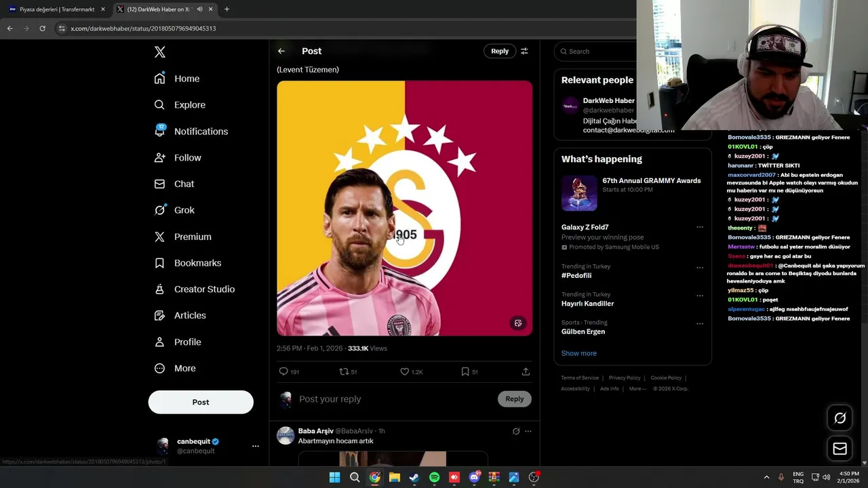
Task: Click the Creator Studio icon
Action: coord(159,289)
